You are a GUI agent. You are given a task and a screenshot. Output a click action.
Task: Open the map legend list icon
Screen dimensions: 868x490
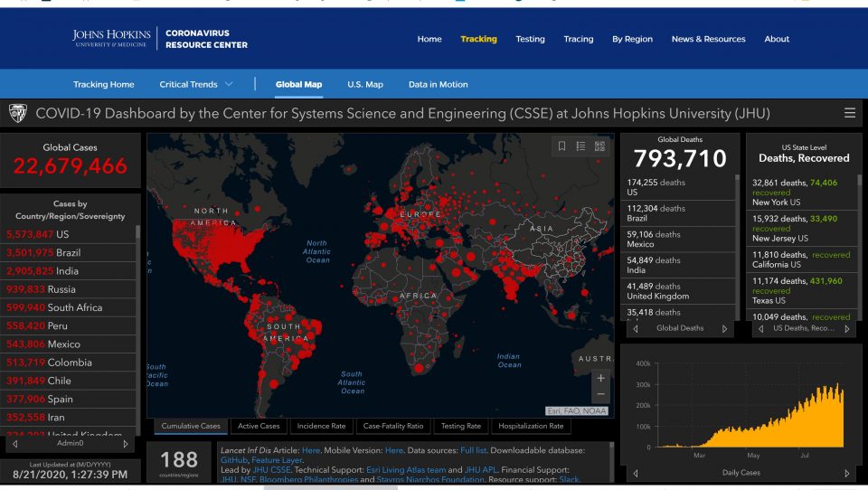click(x=580, y=146)
